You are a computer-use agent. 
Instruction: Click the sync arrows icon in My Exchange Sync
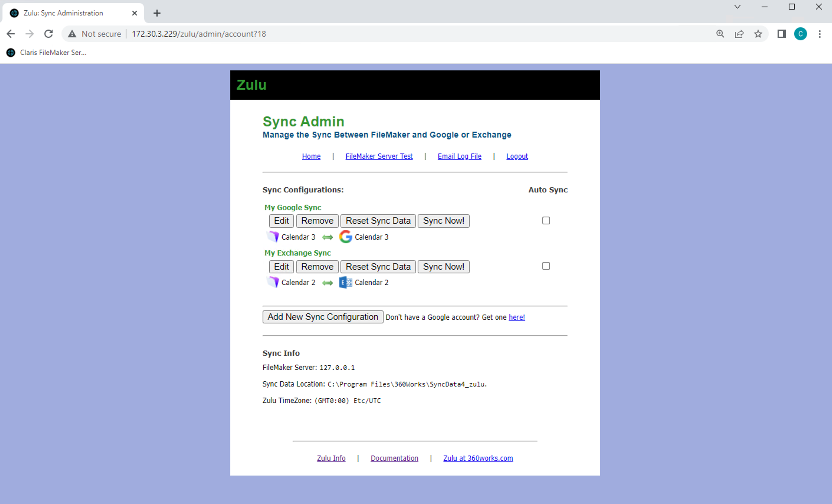[327, 283]
